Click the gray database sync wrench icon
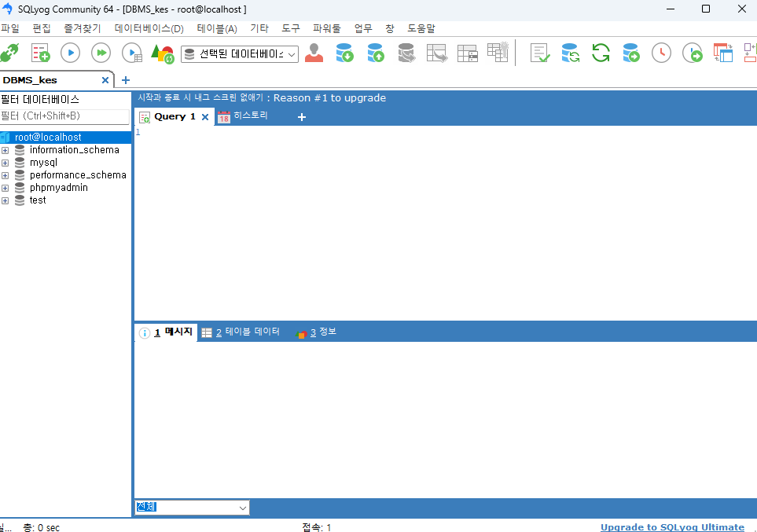 (x=406, y=53)
